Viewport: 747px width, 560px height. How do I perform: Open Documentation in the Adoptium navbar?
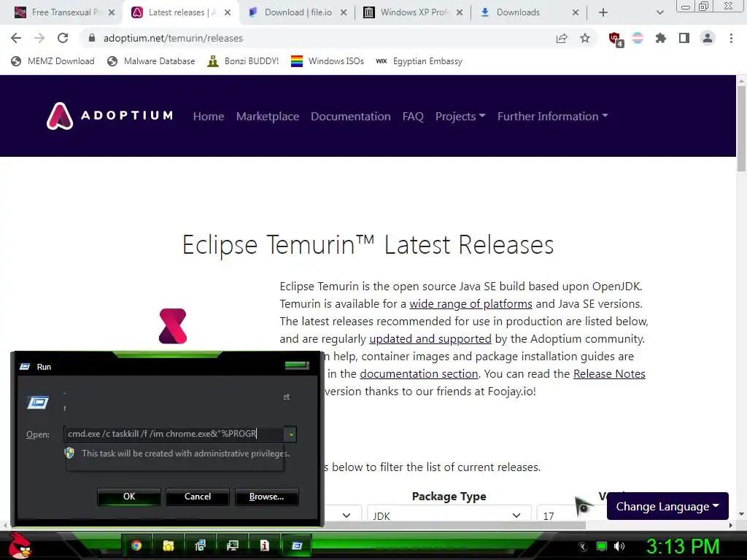click(351, 116)
